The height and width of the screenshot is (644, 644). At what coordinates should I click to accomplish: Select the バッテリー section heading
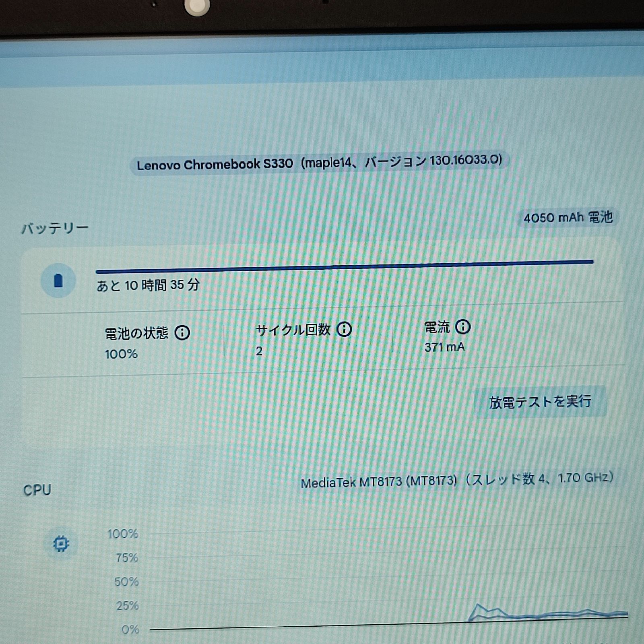(55, 228)
